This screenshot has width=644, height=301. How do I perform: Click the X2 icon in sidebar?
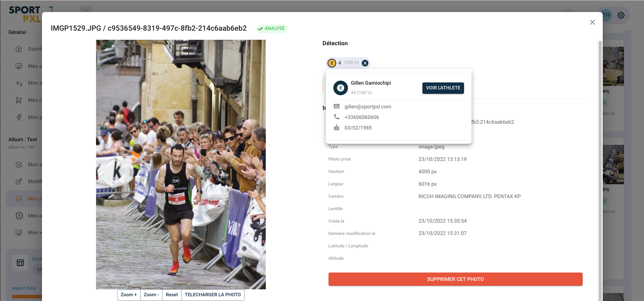(x=19, y=83)
